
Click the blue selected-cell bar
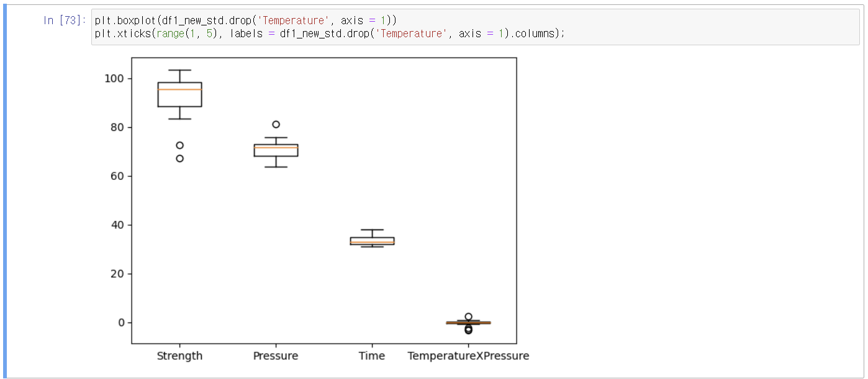tap(6, 191)
